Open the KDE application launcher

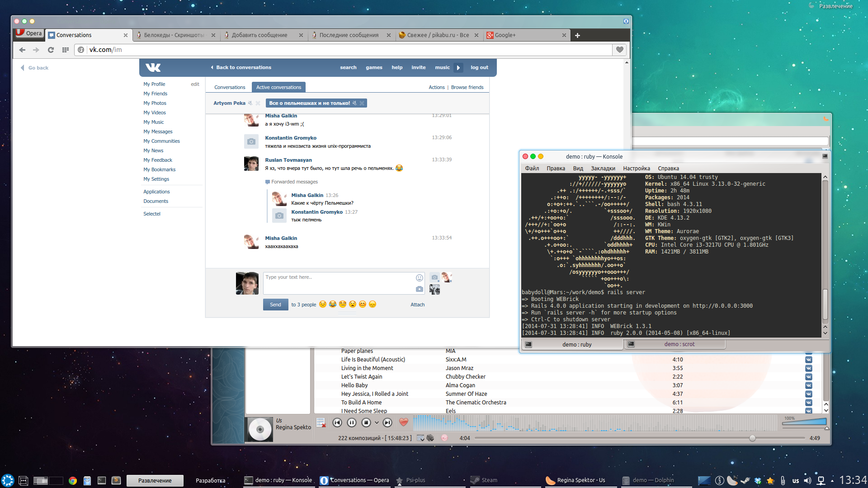(7, 480)
